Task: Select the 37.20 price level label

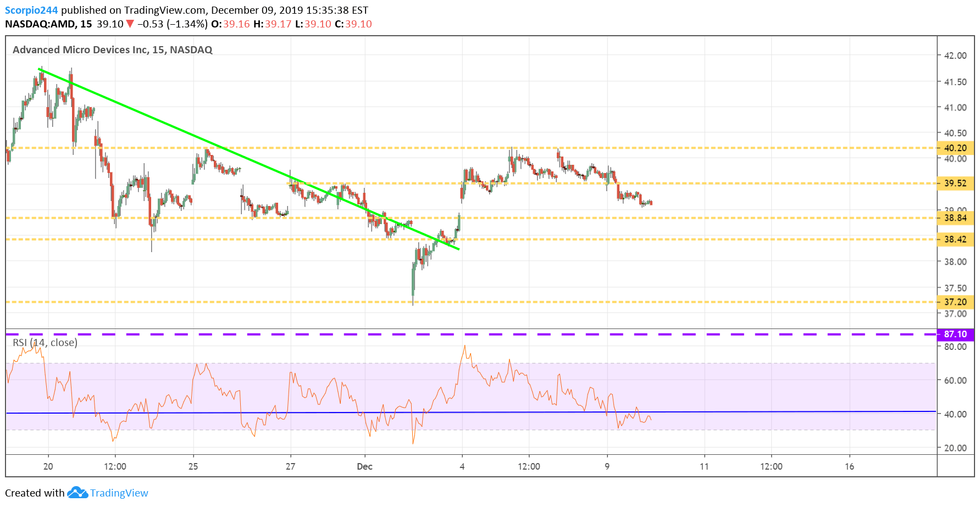Action: pos(955,302)
